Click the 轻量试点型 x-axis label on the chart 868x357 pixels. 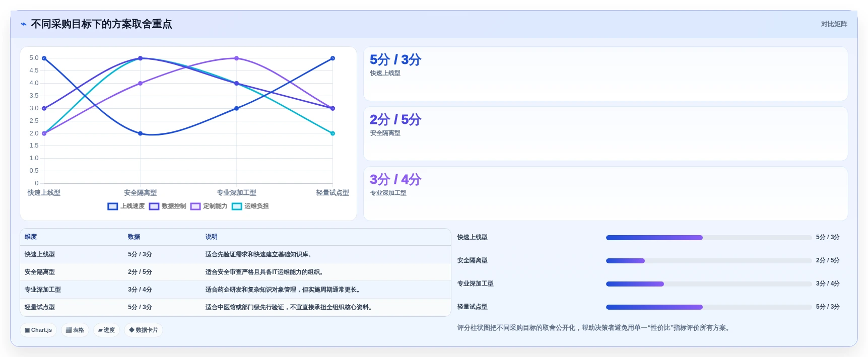click(x=332, y=193)
